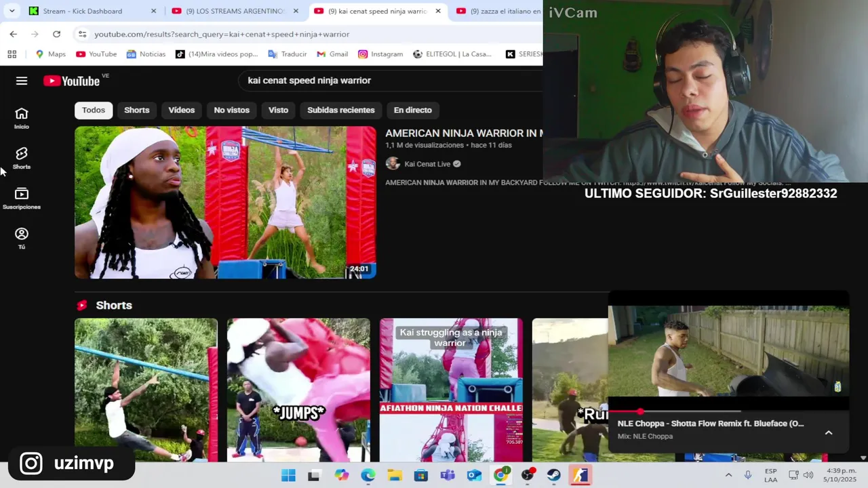Screen dimensions: 868x488
Task: Click the microphone icon in system tray
Action: 748,475
